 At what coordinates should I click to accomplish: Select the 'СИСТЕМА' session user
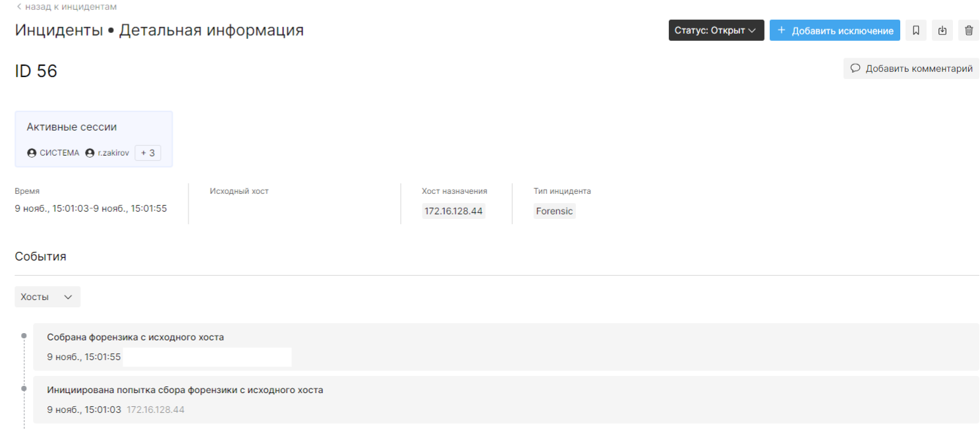[53, 153]
